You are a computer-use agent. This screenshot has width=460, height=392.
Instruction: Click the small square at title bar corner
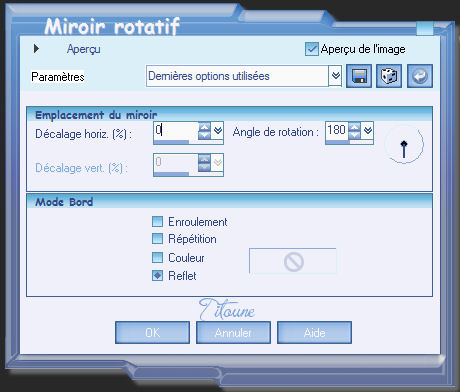pos(425,28)
